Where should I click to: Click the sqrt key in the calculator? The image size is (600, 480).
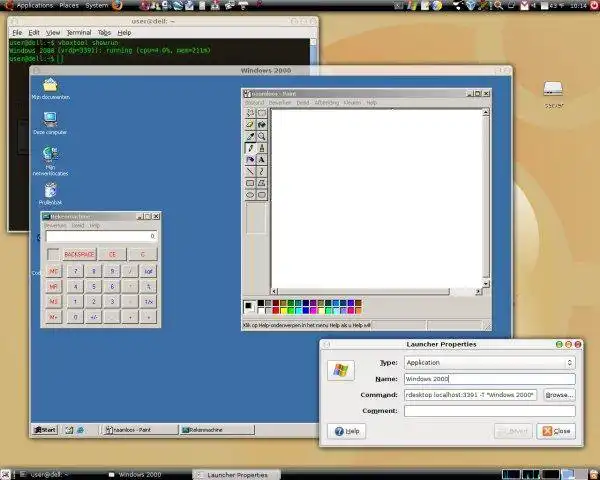click(x=148, y=271)
